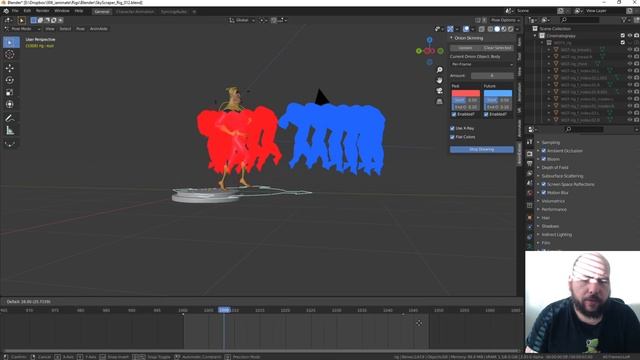640x360 pixels.
Task: Click the outliner search field
Action: click(x=580, y=20)
